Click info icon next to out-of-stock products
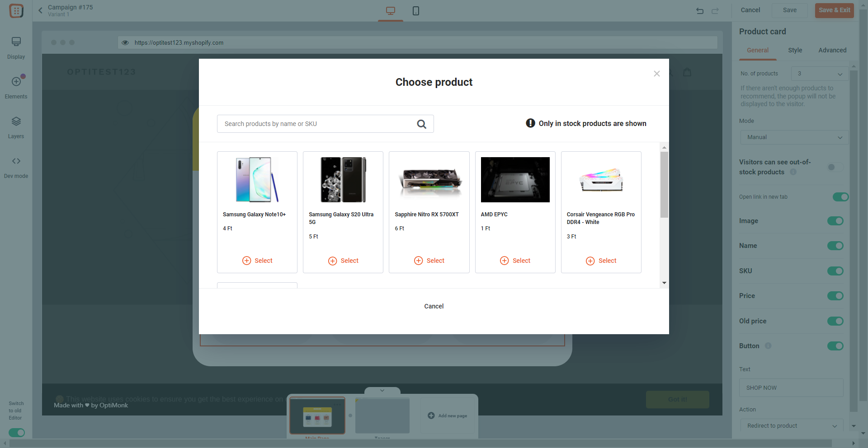868x448 pixels. point(793,172)
